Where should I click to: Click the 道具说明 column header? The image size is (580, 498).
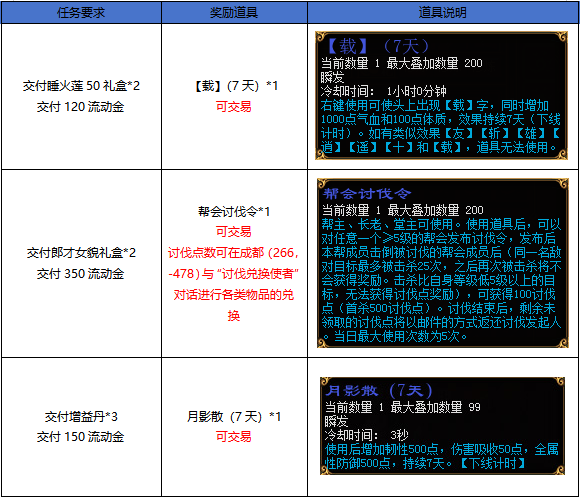pyautogui.click(x=443, y=13)
